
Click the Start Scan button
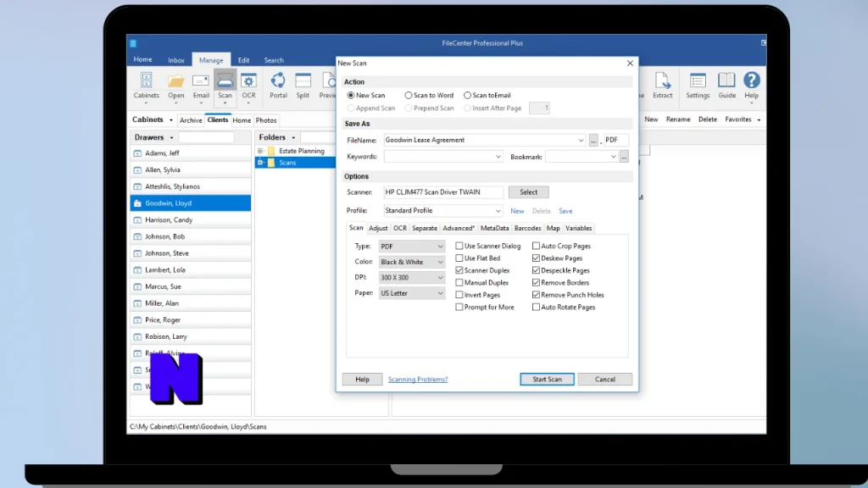tap(547, 380)
